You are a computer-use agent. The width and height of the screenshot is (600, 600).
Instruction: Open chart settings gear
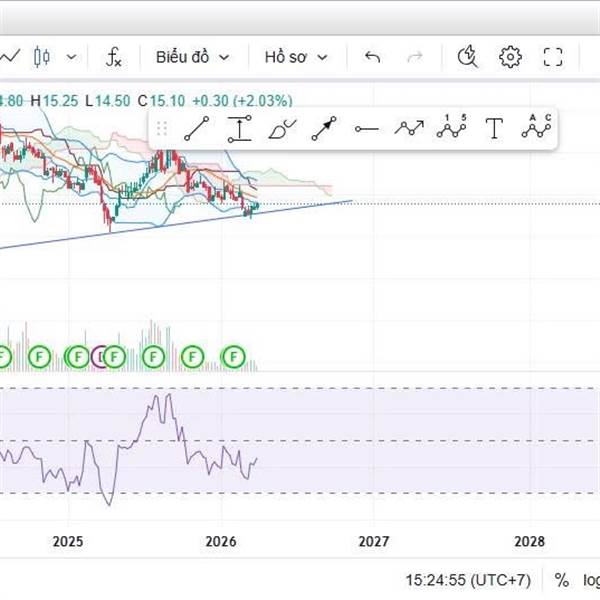[x=510, y=57]
